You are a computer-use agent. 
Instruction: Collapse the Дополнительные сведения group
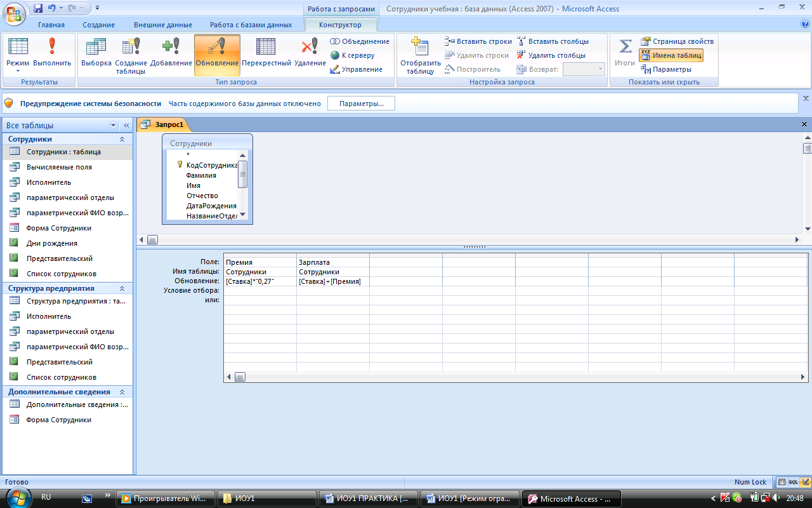(x=122, y=392)
